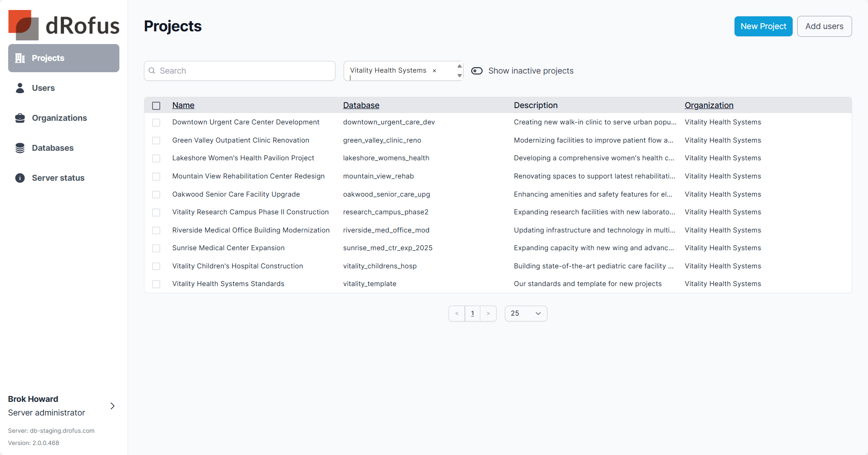Click the Organizations briefcase icon

pyautogui.click(x=20, y=118)
